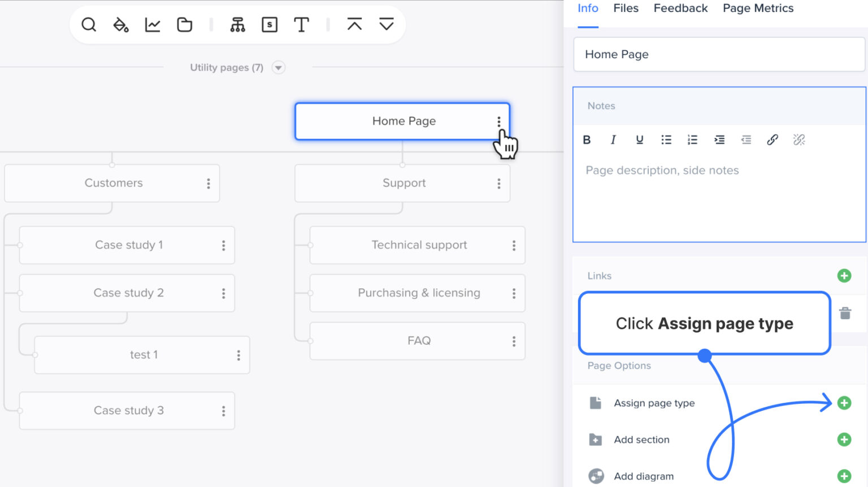This screenshot has height=487, width=868.
Task: Toggle the bulleted list option in Notes
Action: (x=666, y=140)
